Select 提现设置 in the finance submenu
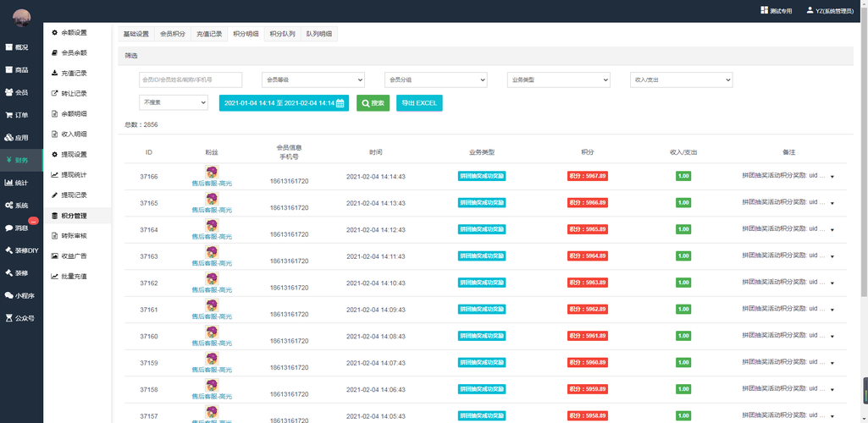Screen dimensions: 868x423 coord(74,154)
